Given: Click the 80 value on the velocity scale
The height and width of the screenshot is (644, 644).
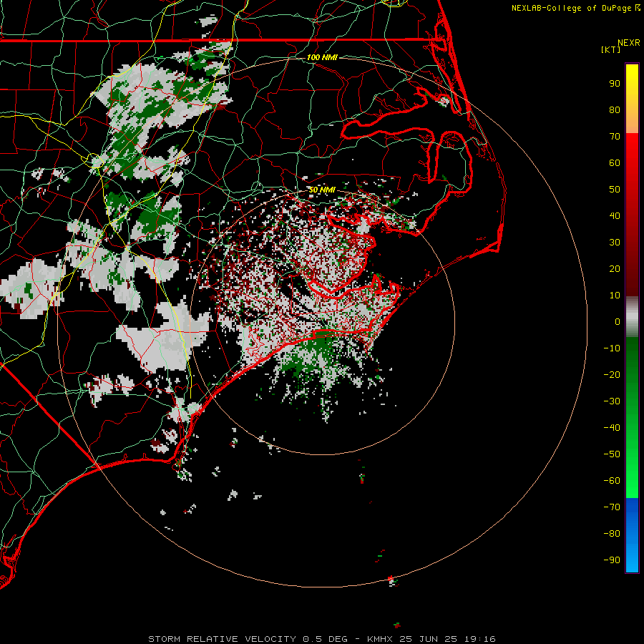Looking at the screenshot, I should click(615, 109).
